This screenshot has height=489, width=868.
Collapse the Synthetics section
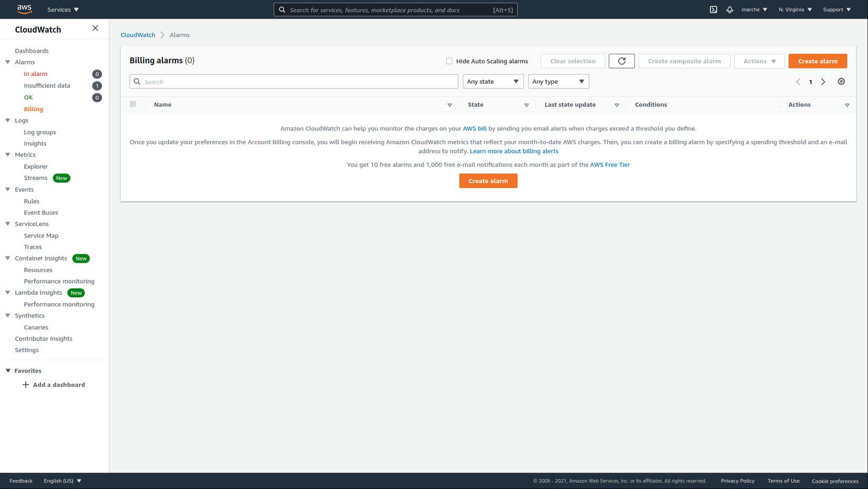8,316
